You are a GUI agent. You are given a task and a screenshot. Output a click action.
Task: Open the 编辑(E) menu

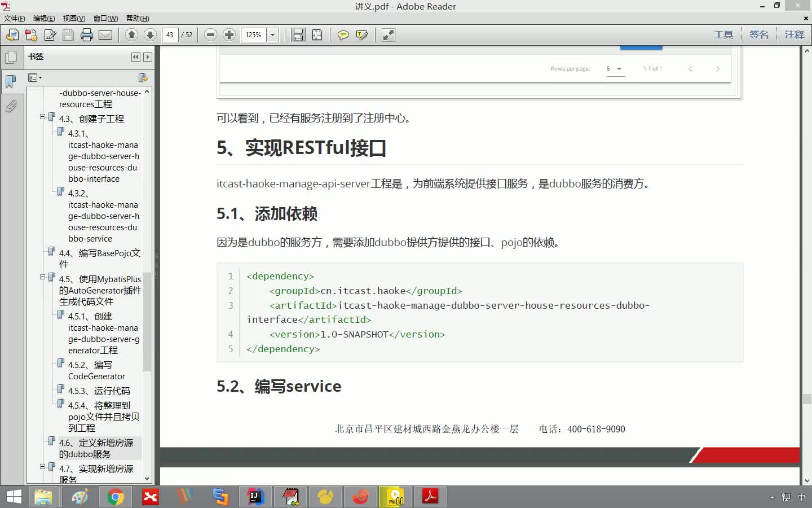click(x=44, y=19)
